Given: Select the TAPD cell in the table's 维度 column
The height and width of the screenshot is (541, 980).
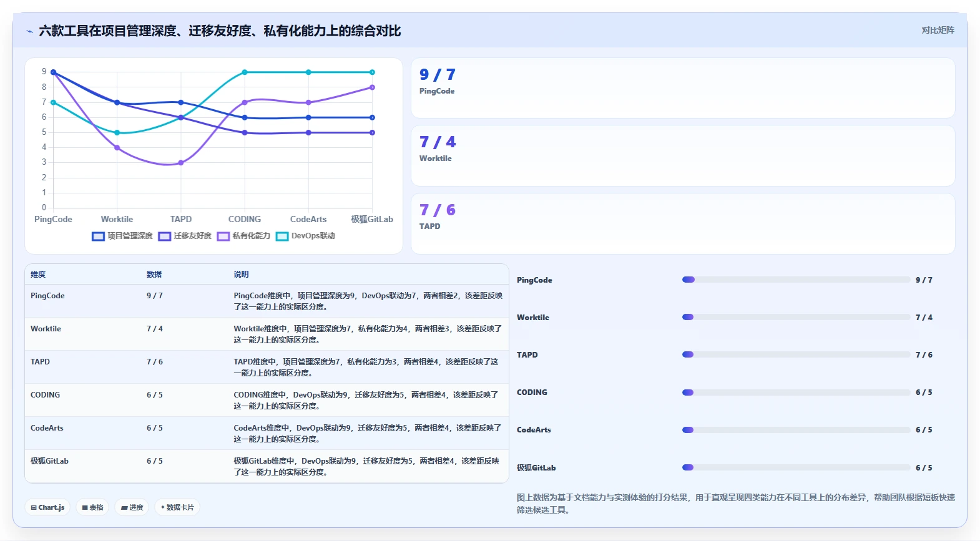Looking at the screenshot, I should [40, 362].
